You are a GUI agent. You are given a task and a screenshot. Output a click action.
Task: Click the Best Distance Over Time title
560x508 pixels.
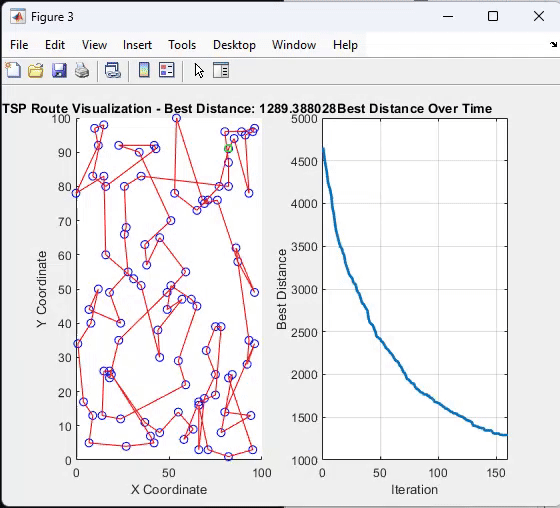point(415,109)
